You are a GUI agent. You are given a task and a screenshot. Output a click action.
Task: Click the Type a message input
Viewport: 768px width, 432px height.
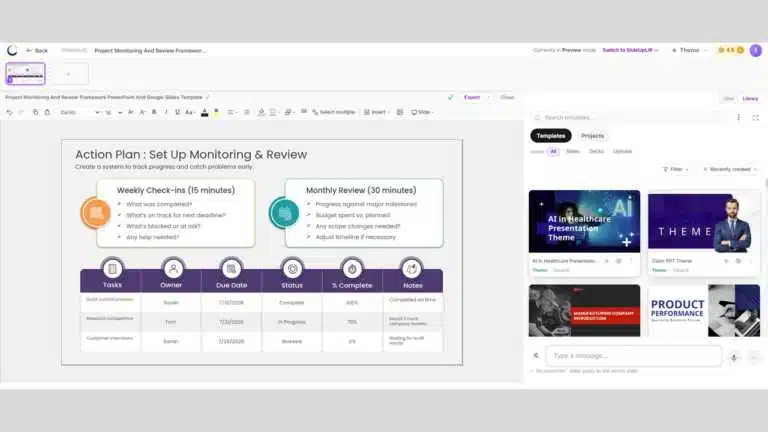634,356
